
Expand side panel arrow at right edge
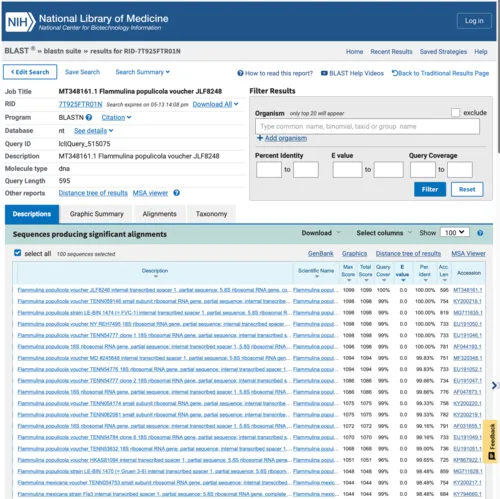(x=495, y=385)
